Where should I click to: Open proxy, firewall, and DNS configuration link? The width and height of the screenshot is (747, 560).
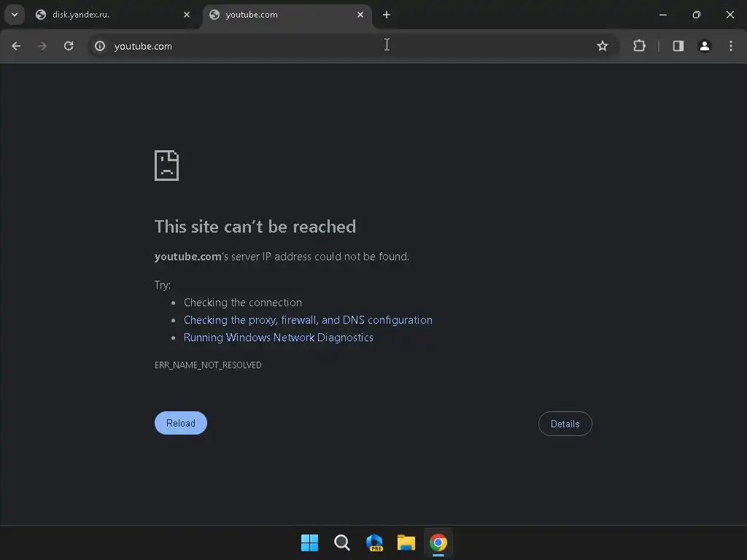pyautogui.click(x=309, y=320)
